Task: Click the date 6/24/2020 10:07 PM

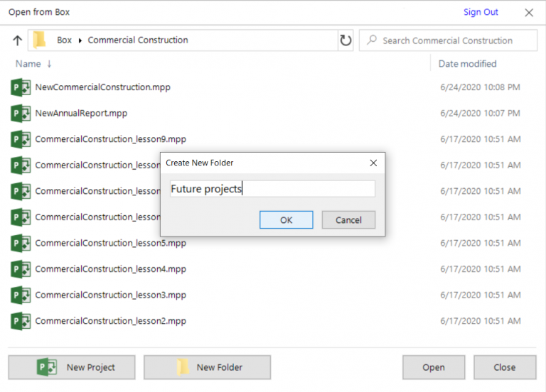Action: 480,114
